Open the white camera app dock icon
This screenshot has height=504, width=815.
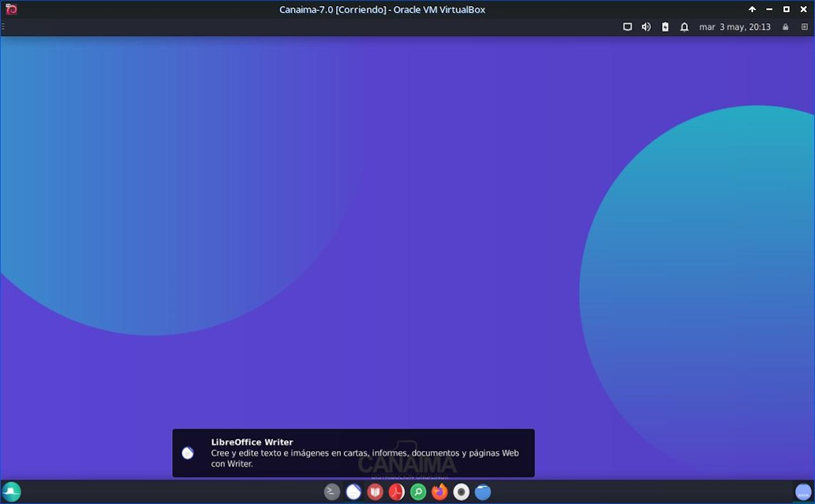(x=461, y=492)
